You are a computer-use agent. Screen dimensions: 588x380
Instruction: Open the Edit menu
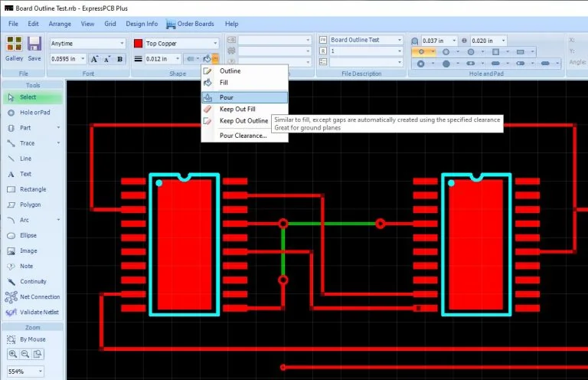(x=33, y=24)
